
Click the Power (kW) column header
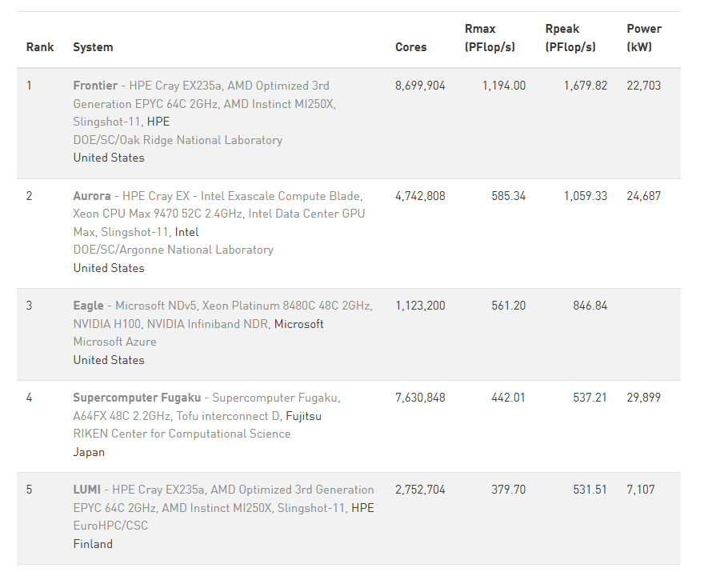click(644, 38)
